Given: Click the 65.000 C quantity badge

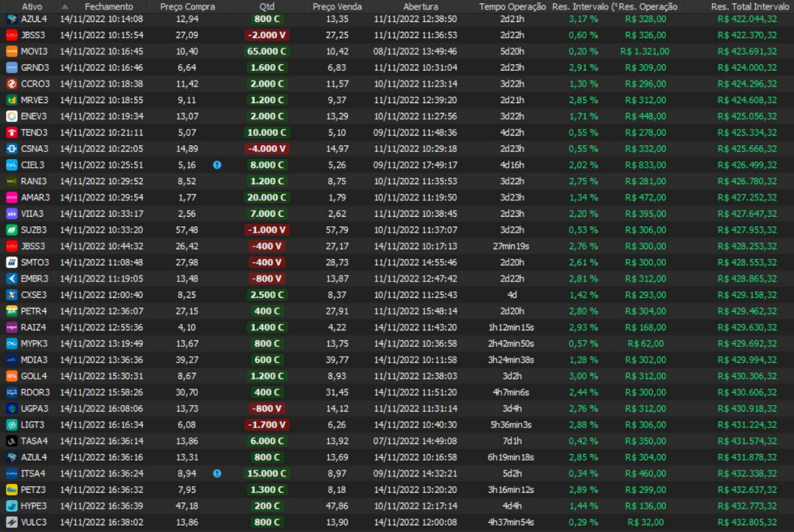Looking at the screenshot, I should [267, 51].
